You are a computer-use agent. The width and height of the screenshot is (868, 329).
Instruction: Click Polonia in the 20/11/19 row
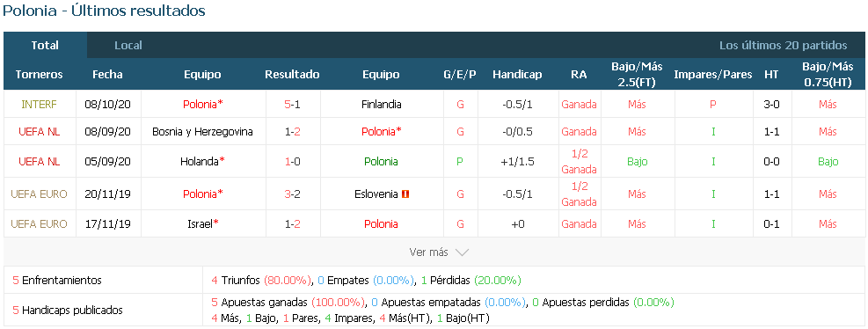click(x=202, y=194)
